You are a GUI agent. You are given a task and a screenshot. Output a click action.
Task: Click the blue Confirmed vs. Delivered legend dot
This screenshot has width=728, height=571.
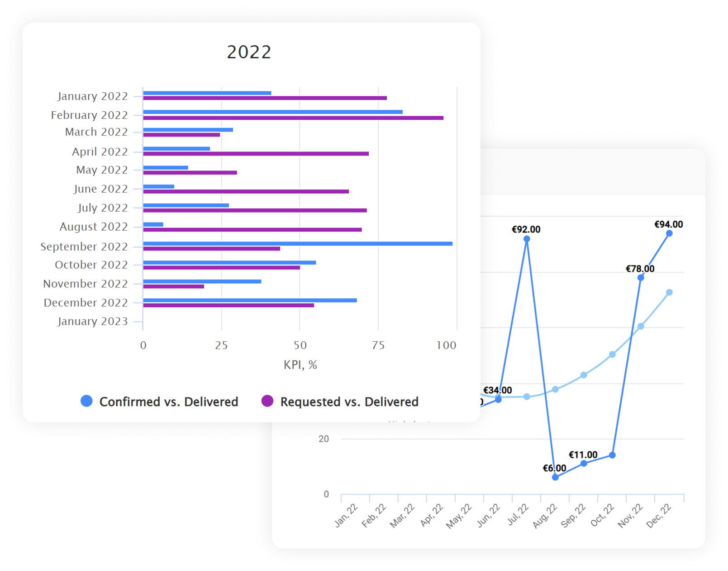86,401
